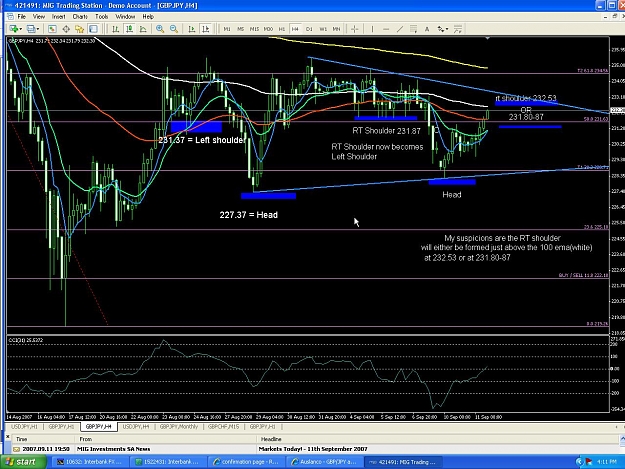Open the Charts menu
This screenshot has width=625, height=469.
pos(80,17)
